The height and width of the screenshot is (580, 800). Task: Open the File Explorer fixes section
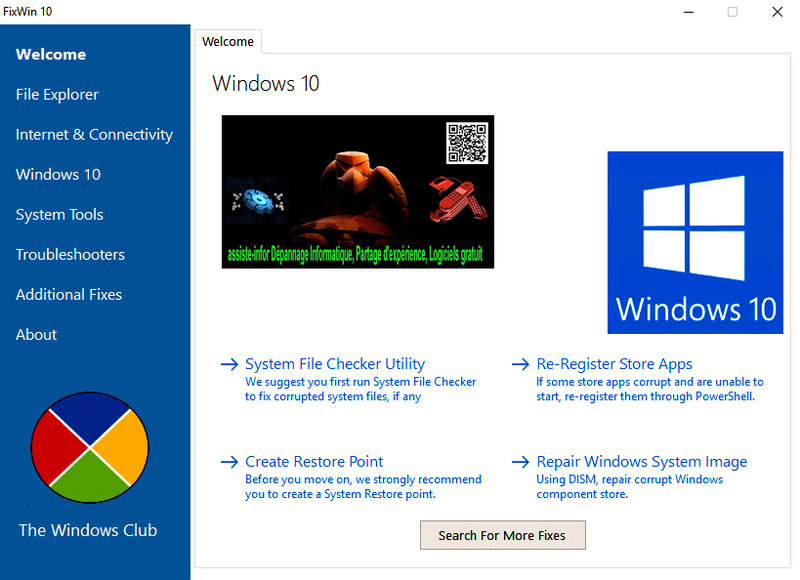(57, 94)
